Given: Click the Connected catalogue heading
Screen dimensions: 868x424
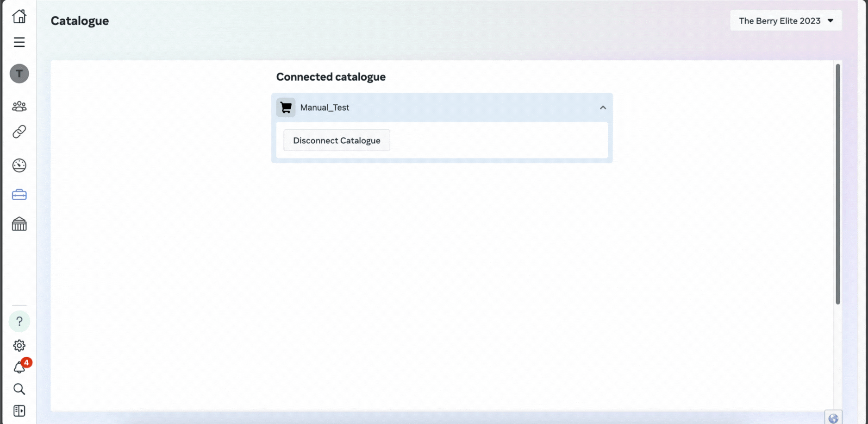Looking at the screenshot, I should pyautogui.click(x=331, y=77).
